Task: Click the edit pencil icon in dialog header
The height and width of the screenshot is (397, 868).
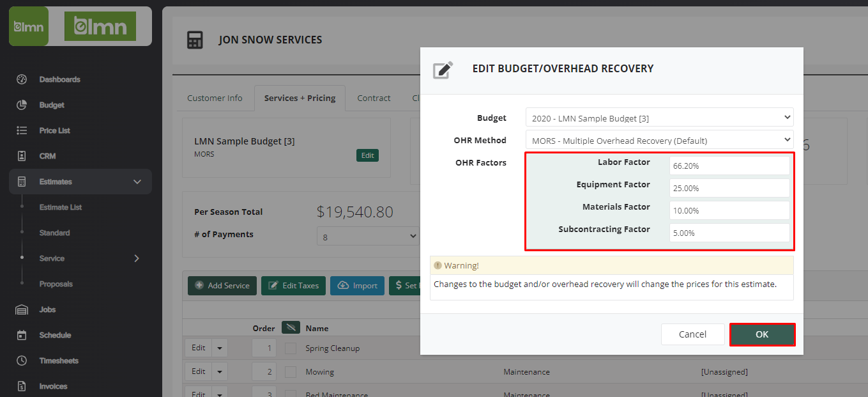Action: pos(443,69)
